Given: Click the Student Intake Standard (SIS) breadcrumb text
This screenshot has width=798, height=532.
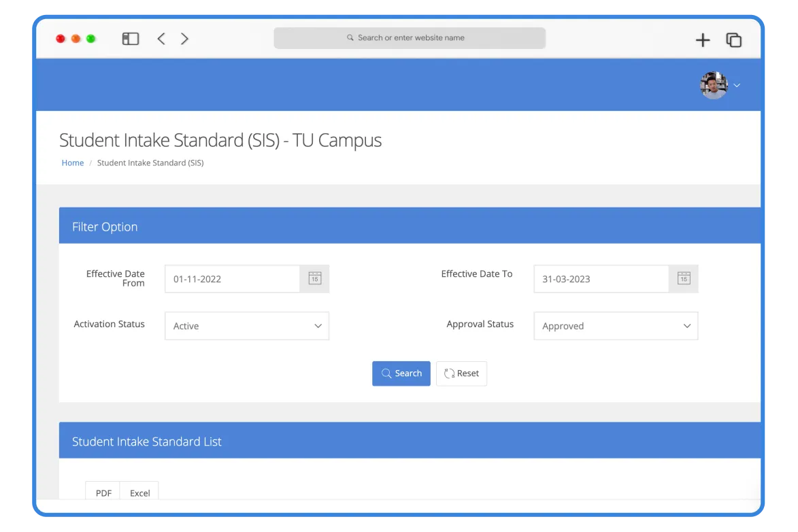Looking at the screenshot, I should tap(150, 163).
